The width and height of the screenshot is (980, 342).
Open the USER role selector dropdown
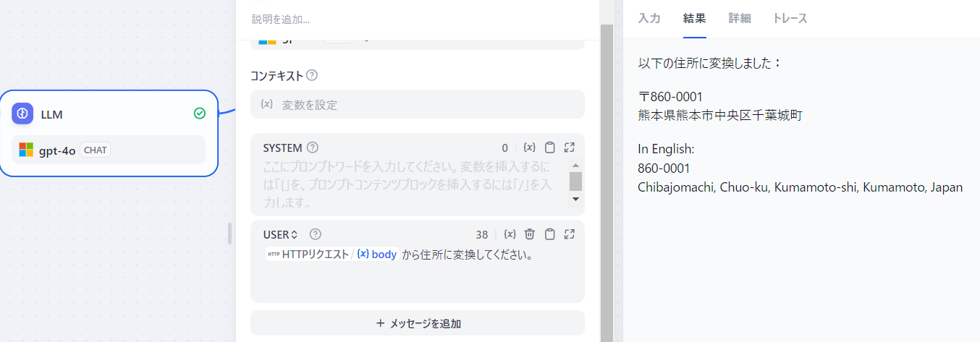(281, 234)
